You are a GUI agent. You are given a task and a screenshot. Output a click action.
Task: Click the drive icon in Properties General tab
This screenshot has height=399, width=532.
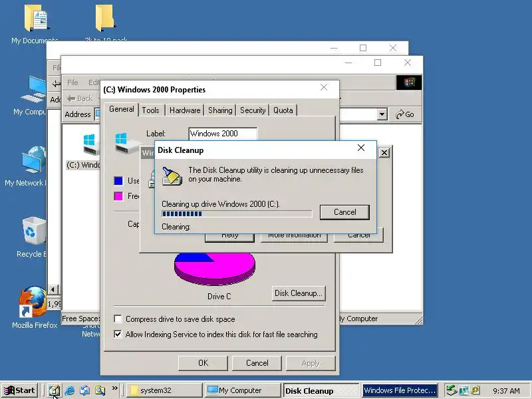(126, 144)
